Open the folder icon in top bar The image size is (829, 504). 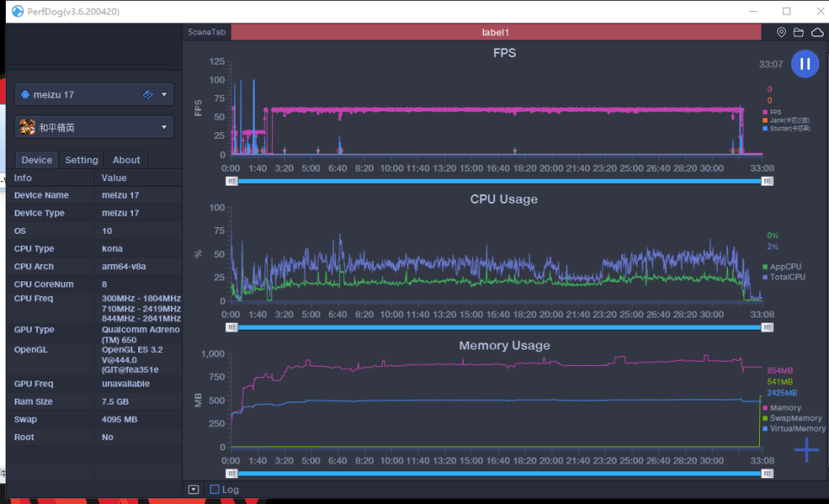click(798, 32)
